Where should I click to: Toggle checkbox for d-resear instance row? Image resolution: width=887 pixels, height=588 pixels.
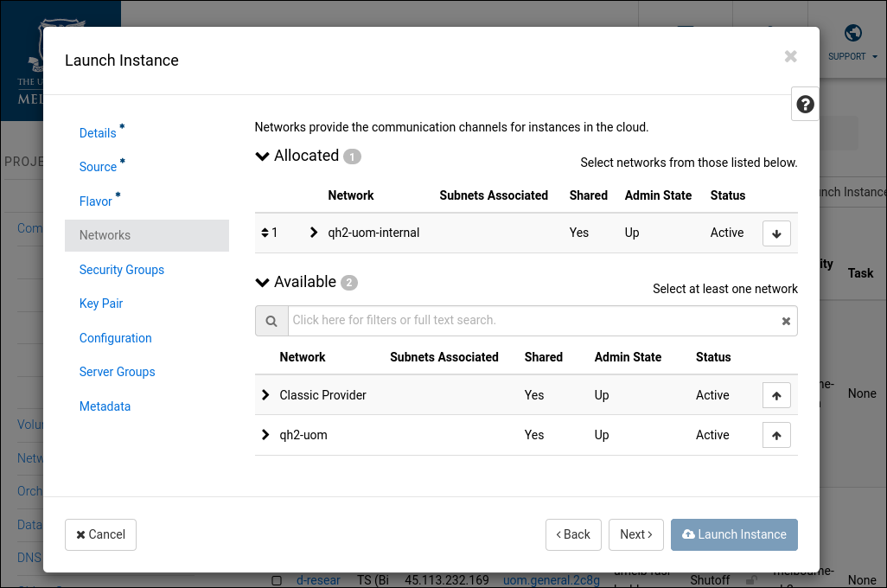pyautogui.click(x=277, y=580)
